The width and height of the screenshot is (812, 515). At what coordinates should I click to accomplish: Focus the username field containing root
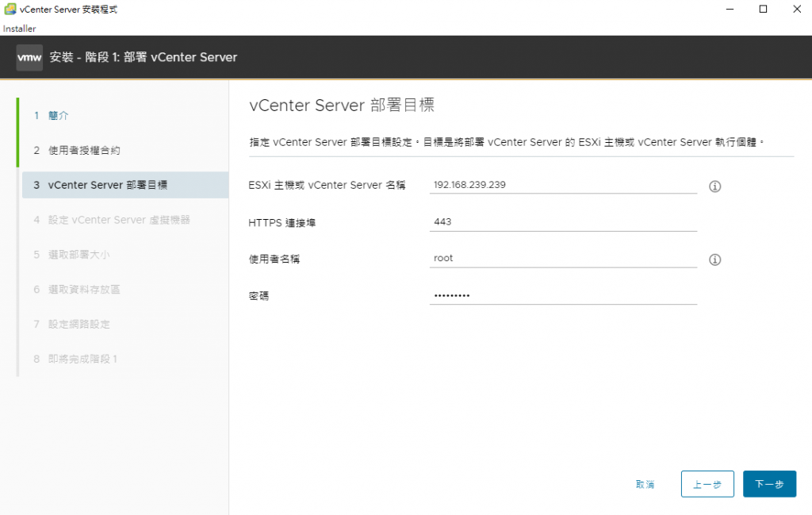pyautogui.click(x=563, y=258)
